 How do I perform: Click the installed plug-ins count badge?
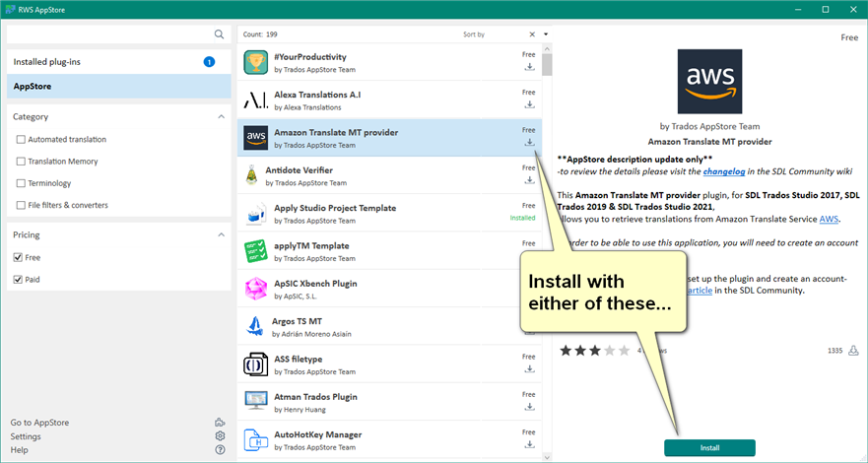[209, 62]
